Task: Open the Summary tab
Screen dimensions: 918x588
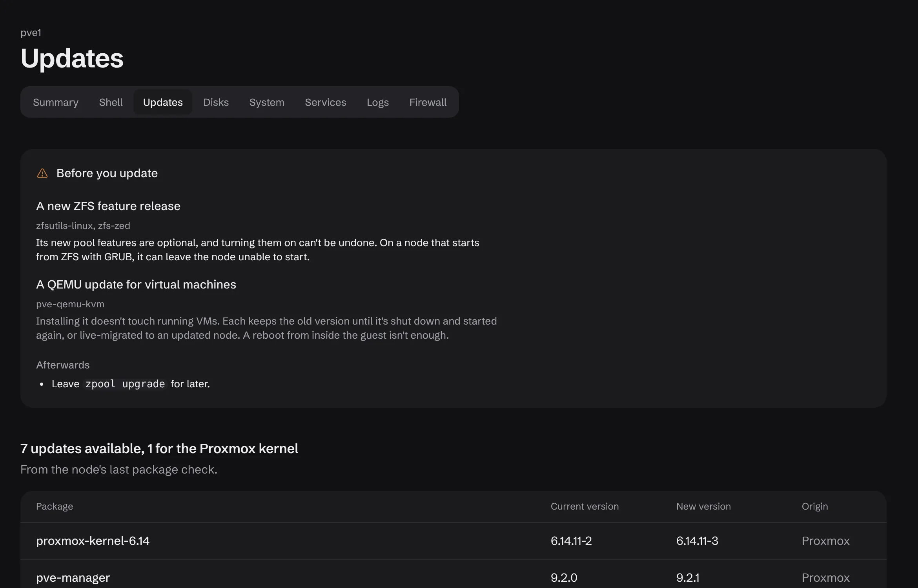Action: [x=56, y=102]
